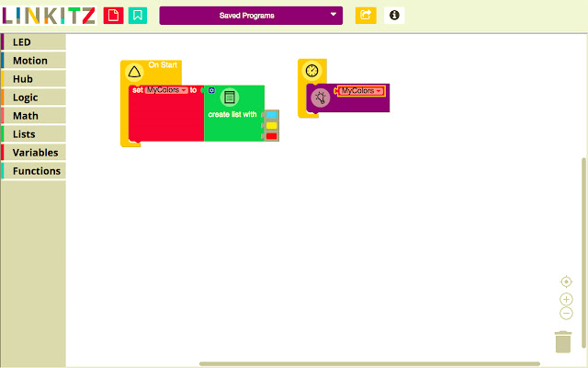Click the red new program icon

point(112,16)
